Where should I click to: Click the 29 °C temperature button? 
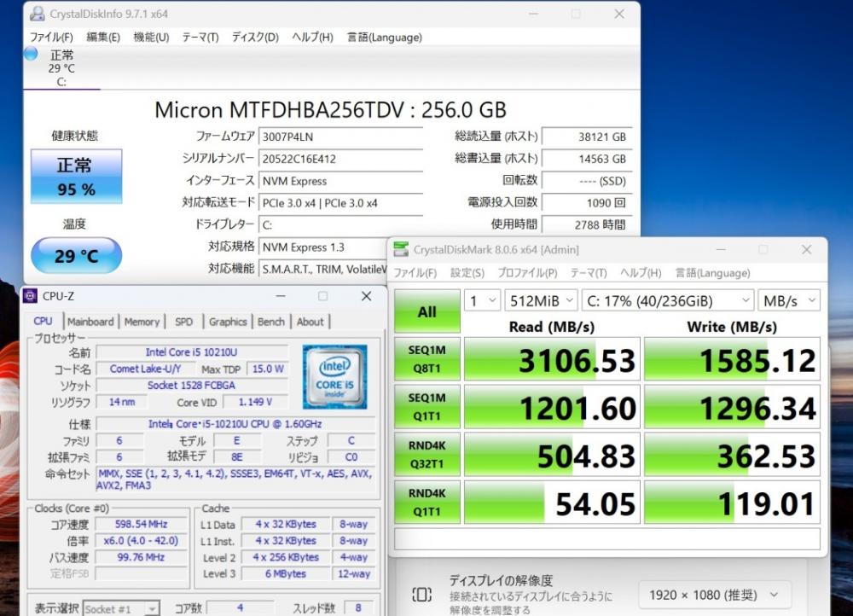[x=76, y=255]
